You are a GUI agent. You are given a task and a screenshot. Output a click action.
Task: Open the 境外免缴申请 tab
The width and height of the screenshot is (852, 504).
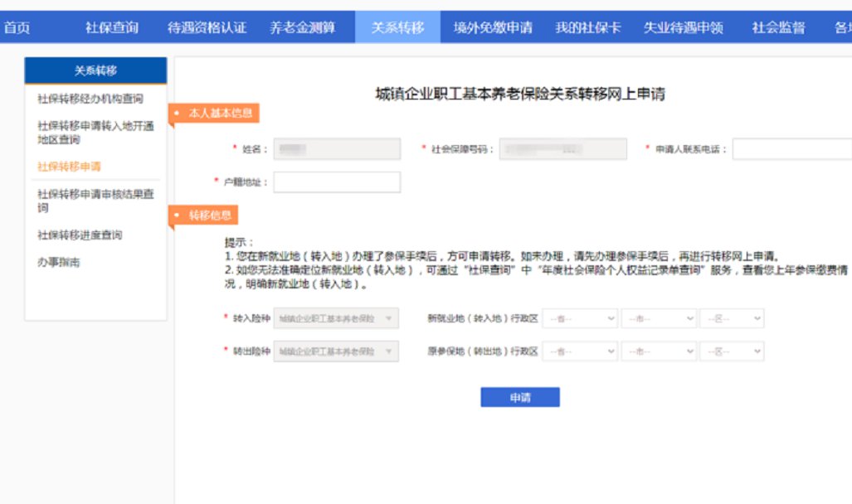pyautogui.click(x=493, y=27)
